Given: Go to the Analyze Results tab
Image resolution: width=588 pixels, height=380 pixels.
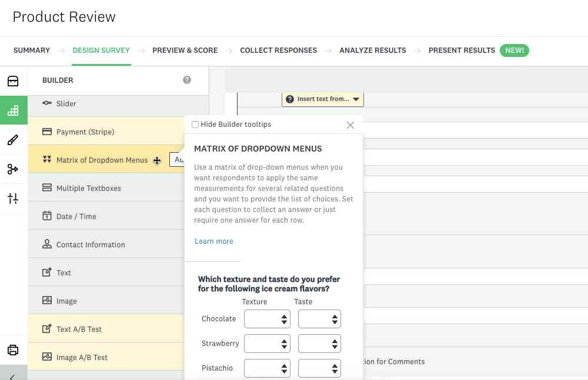Looking at the screenshot, I should [372, 51].
